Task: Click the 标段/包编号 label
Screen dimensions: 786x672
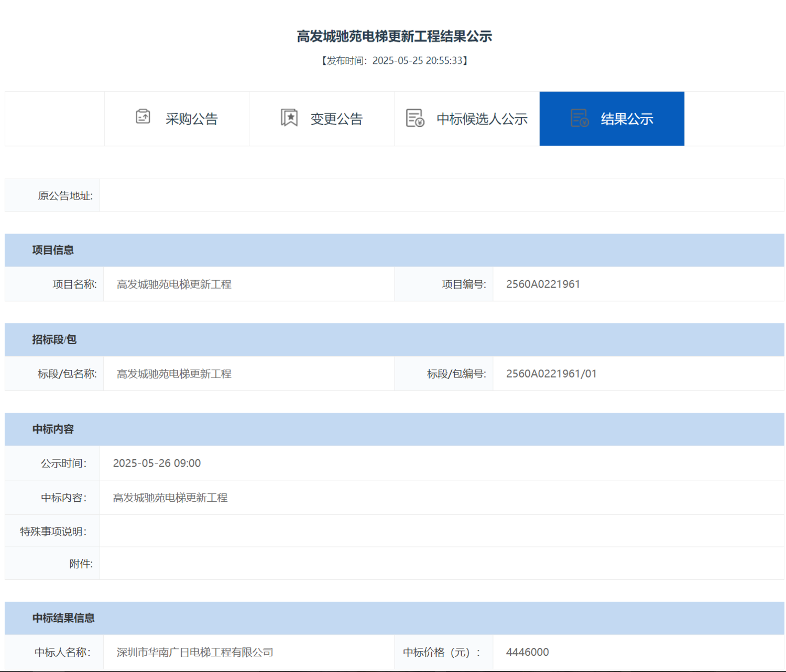Action: 456,374
